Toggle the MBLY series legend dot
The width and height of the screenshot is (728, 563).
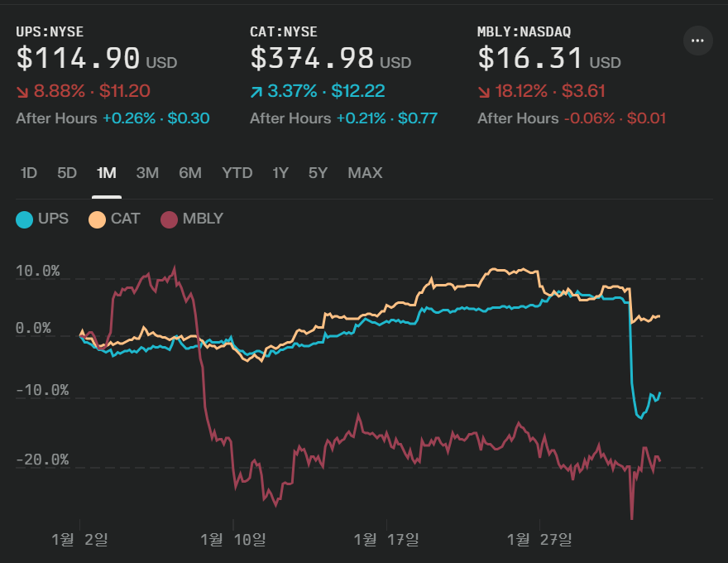169,219
